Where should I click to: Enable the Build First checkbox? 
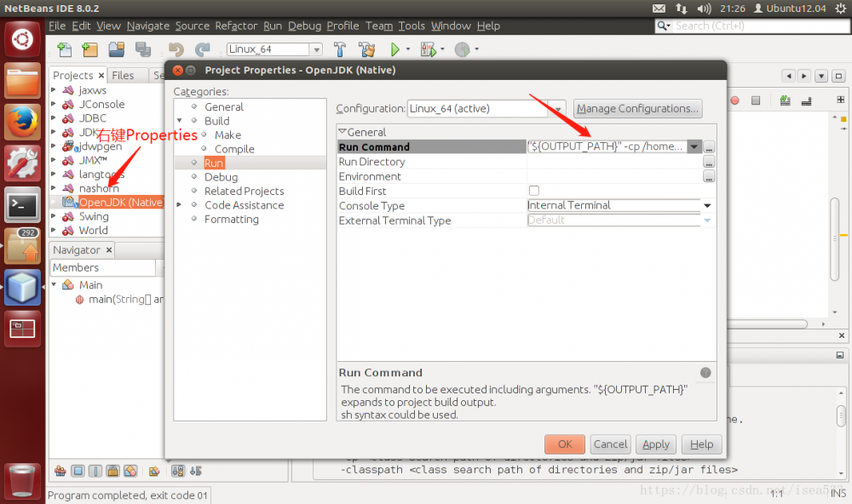tap(535, 191)
